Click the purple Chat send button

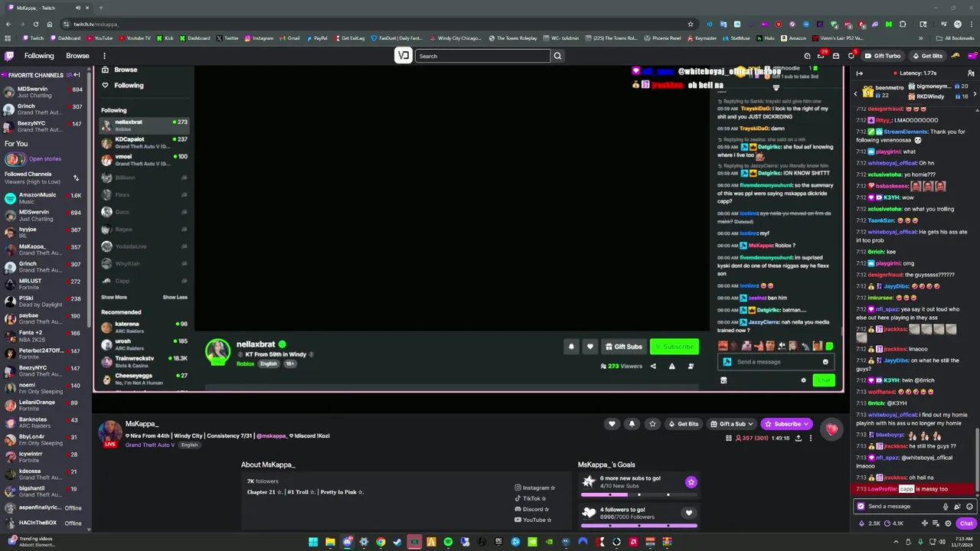point(966,523)
